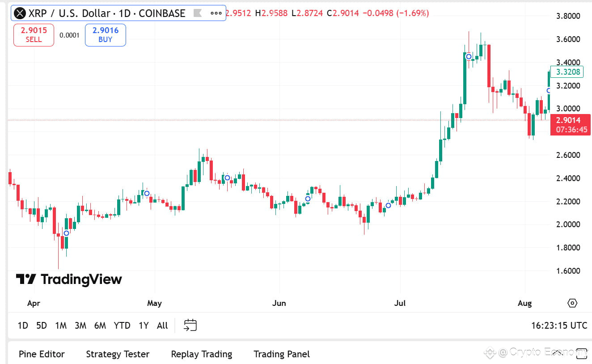Click the event marker circle in early June
Image resolution: width=592 pixels, height=364 pixels.
point(308,199)
